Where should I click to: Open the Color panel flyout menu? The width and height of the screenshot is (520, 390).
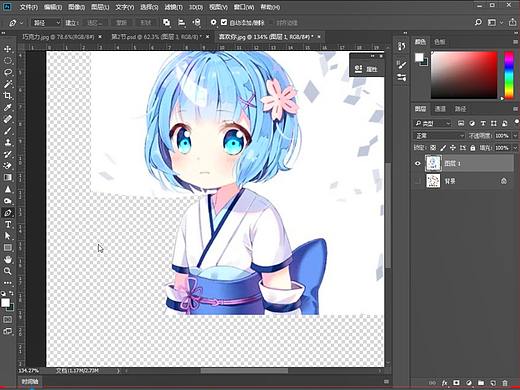click(x=516, y=42)
